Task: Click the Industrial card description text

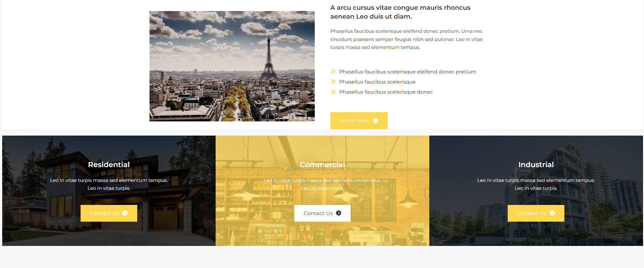Action: (x=536, y=184)
